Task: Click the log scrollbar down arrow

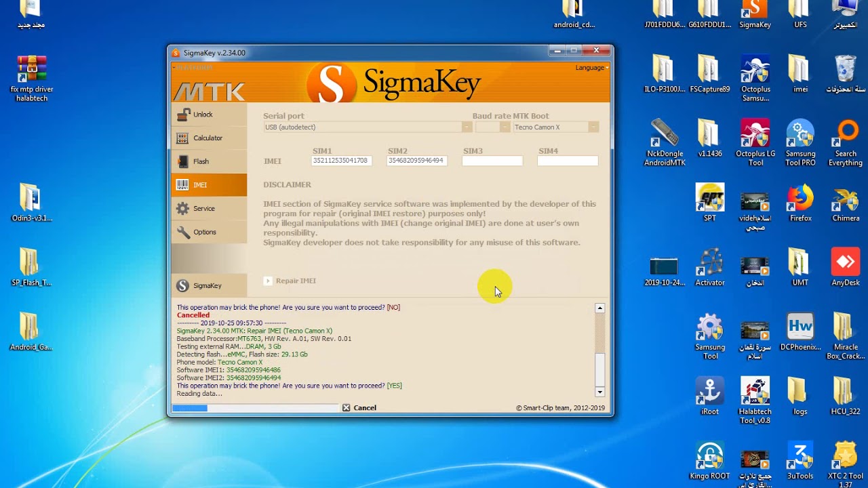Action: coord(599,392)
